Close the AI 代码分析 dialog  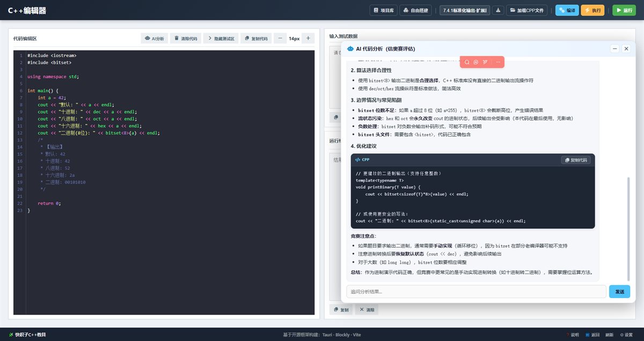click(x=626, y=49)
